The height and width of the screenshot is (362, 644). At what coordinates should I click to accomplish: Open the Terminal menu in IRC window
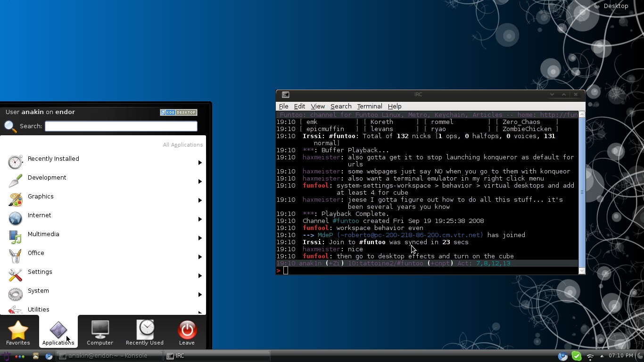(369, 107)
